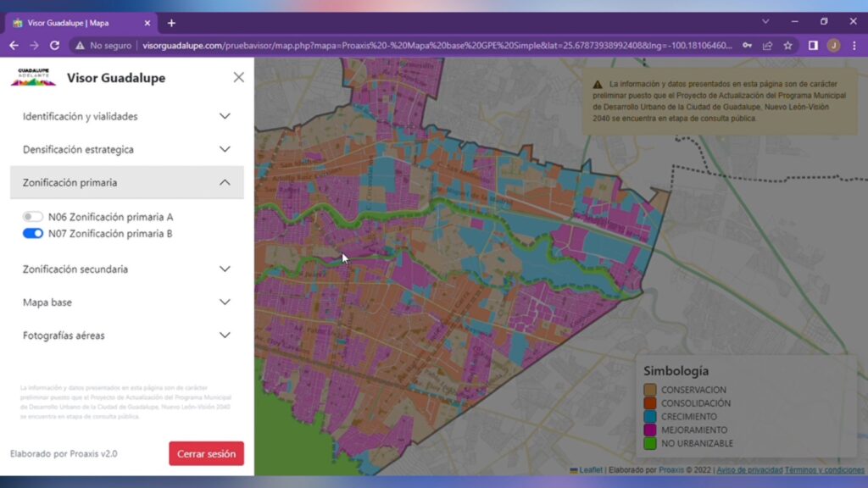Click the Cerrar sesión button
The image size is (868, 488).
point(206,453)
